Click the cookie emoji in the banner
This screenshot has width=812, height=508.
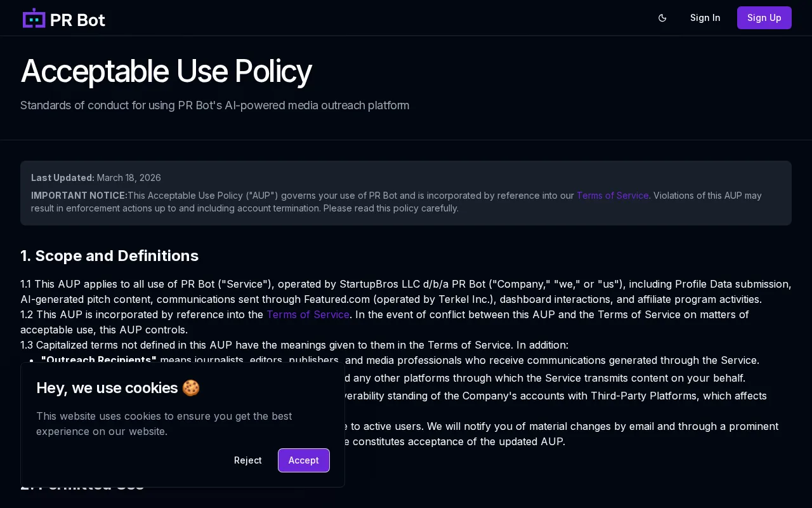click(x=191, y=388)
